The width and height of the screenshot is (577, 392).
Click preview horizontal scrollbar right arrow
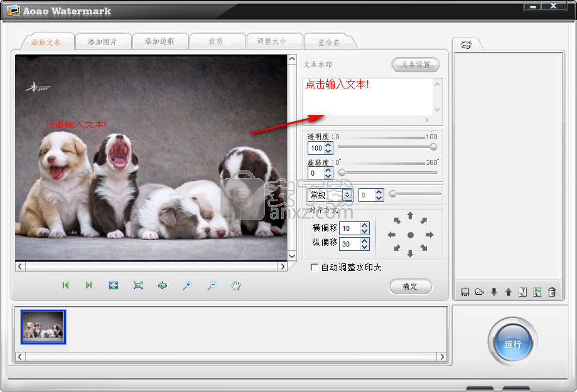tap(283, 267)
